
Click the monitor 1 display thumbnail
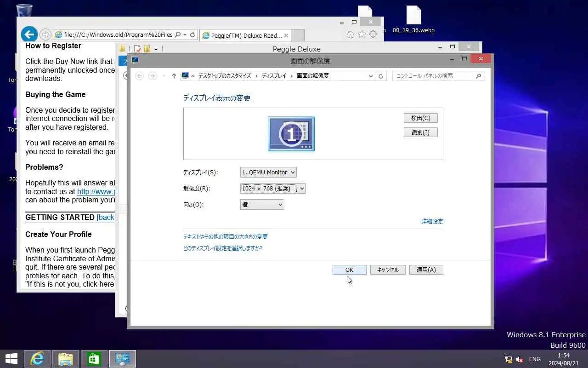[x=291, y=134]
